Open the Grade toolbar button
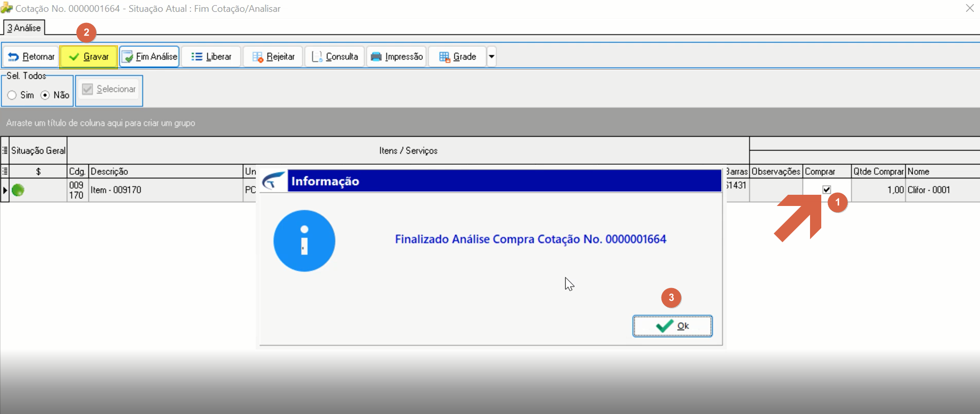 pos(457,57)
